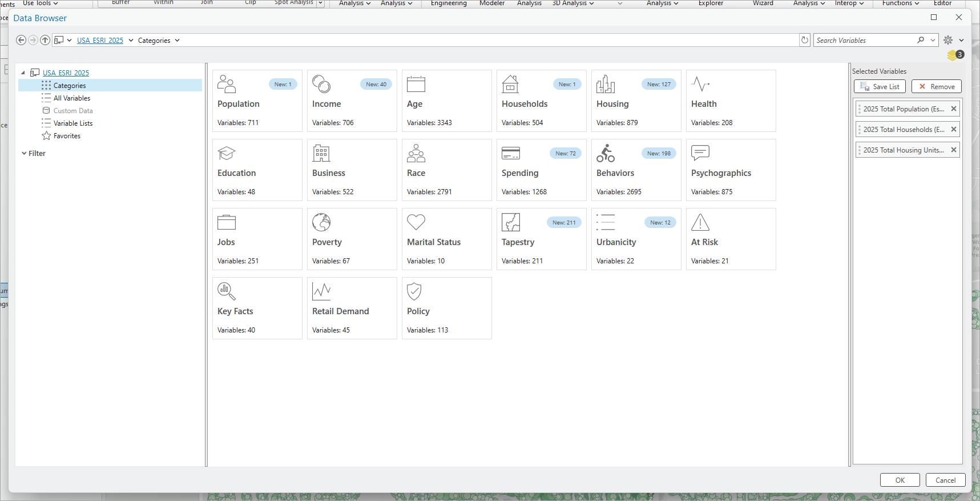This screenshot has height=501, width=980.
Task: Confirm with the OK button
Action: [x=900, y=480]
